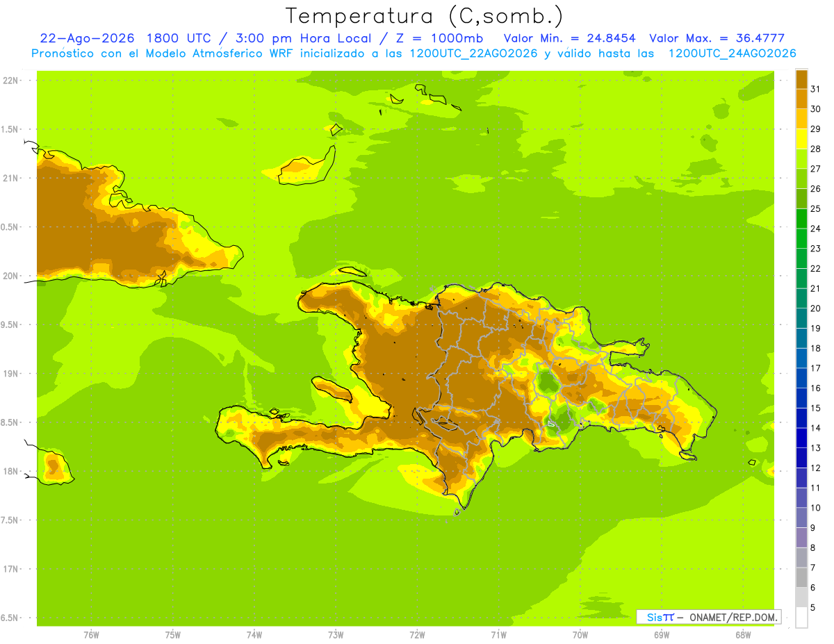Click the colorbar label '12'

pos(816,468)
